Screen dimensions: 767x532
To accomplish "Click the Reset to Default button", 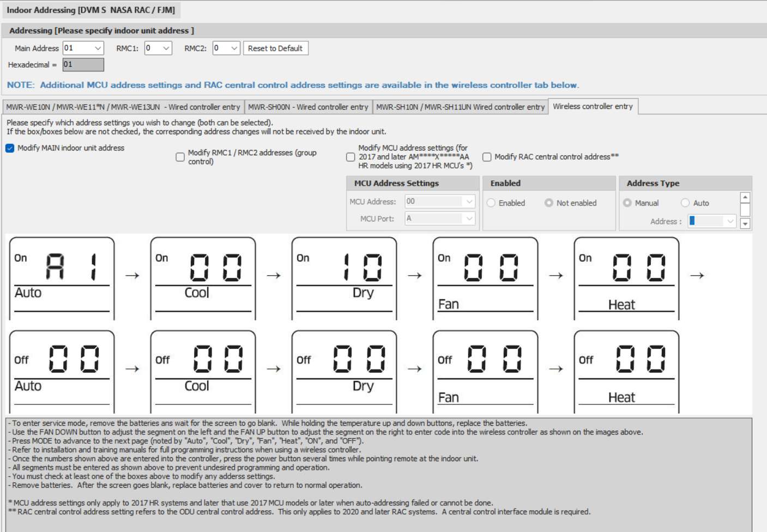I will tap(275, 49).
